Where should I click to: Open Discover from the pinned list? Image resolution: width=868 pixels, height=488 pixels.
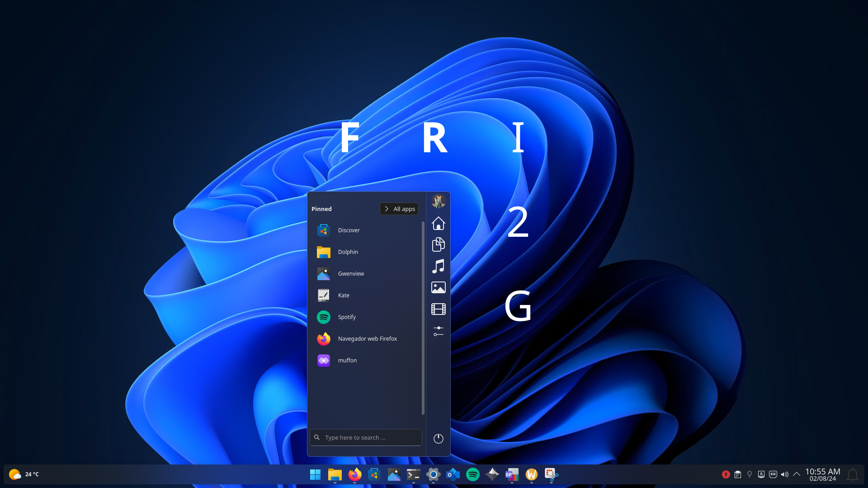(x=365, y=230)
